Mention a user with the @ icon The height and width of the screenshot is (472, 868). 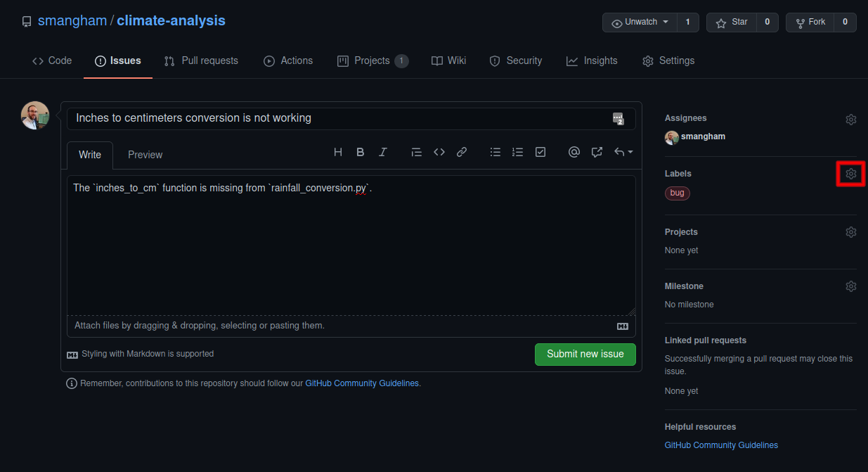click(574, 152)
